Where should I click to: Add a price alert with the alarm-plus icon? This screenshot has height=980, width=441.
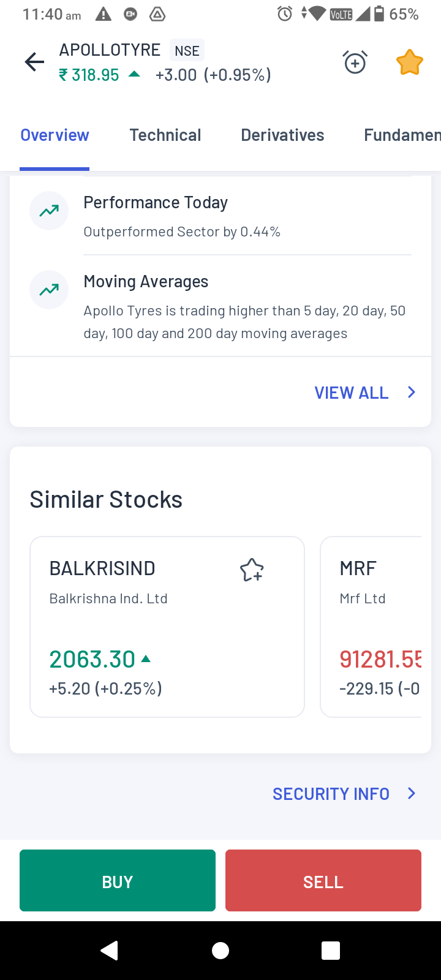pos(355,62)
